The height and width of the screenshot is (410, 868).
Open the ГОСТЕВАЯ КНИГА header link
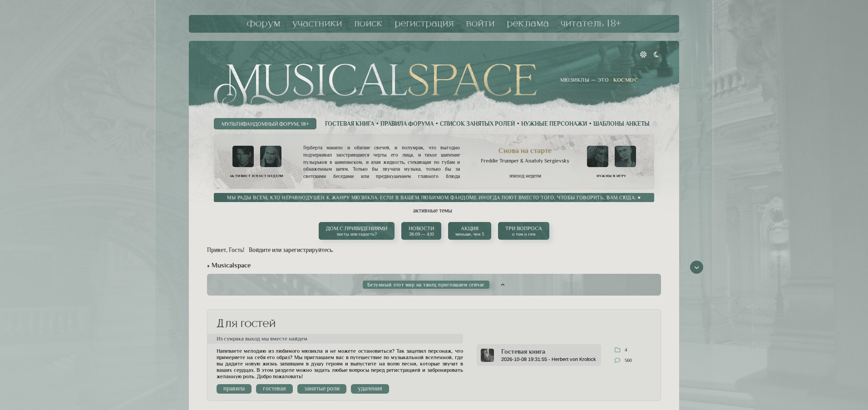point(350,123)
